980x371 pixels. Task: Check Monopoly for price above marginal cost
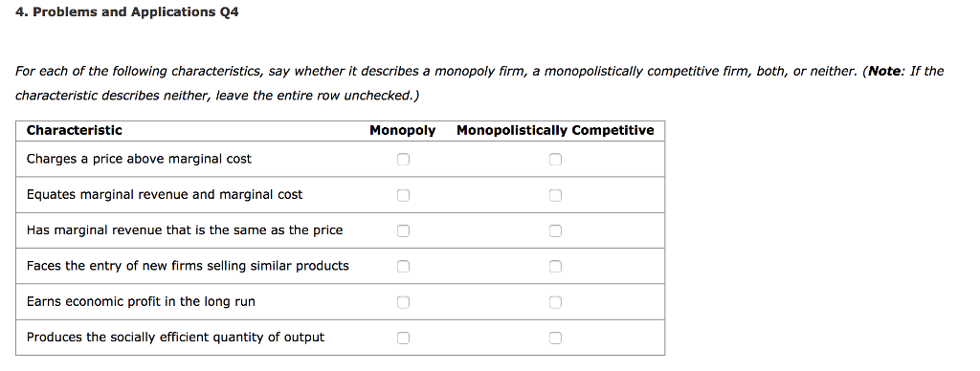[403, 160]
